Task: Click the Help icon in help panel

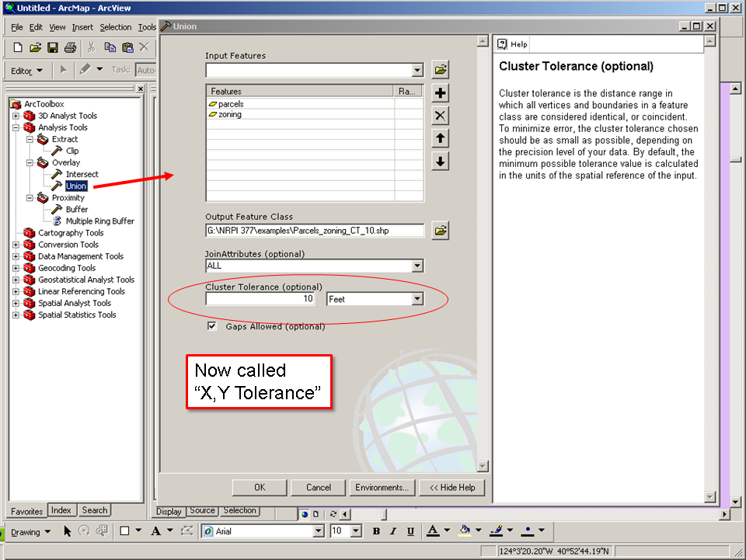Action: 502,44
